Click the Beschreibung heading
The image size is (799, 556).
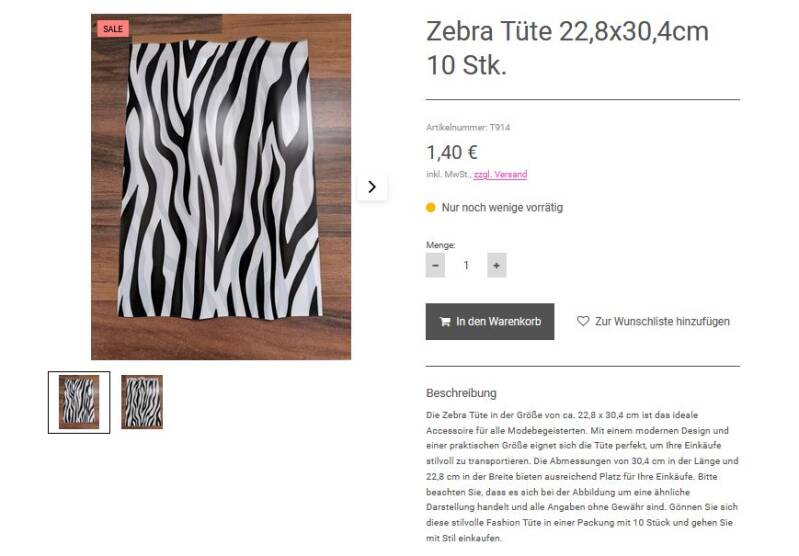click(461, 393)
